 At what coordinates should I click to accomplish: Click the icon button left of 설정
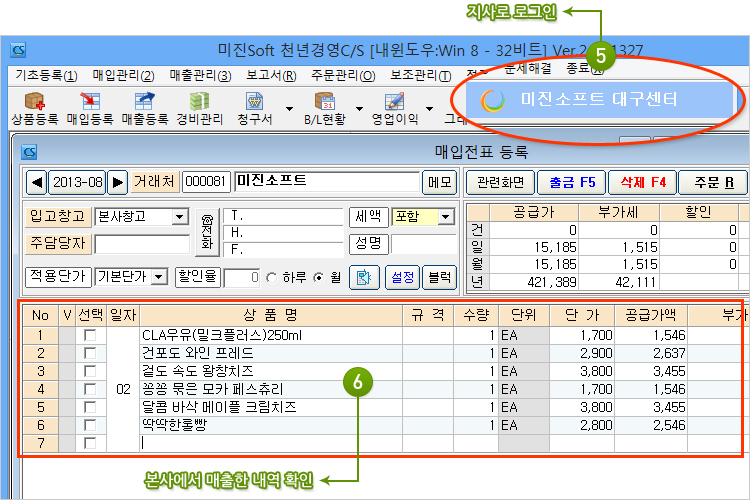click(x=364, y=277)
